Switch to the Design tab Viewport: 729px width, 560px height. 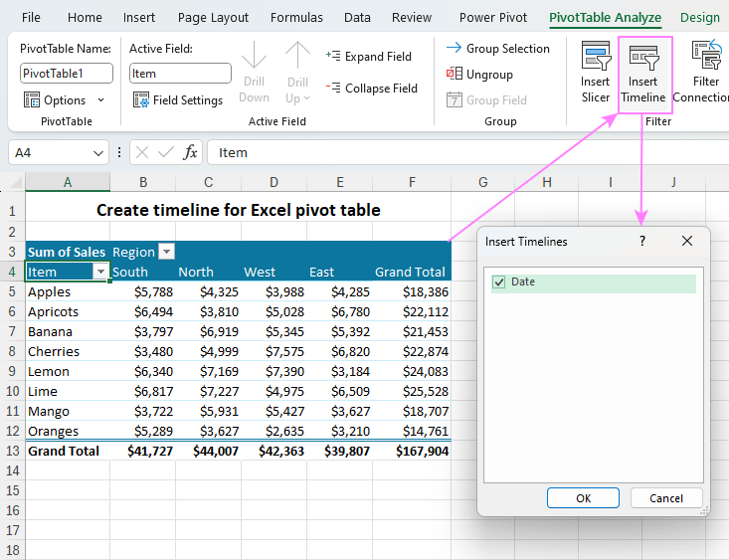tap(700, 18)
